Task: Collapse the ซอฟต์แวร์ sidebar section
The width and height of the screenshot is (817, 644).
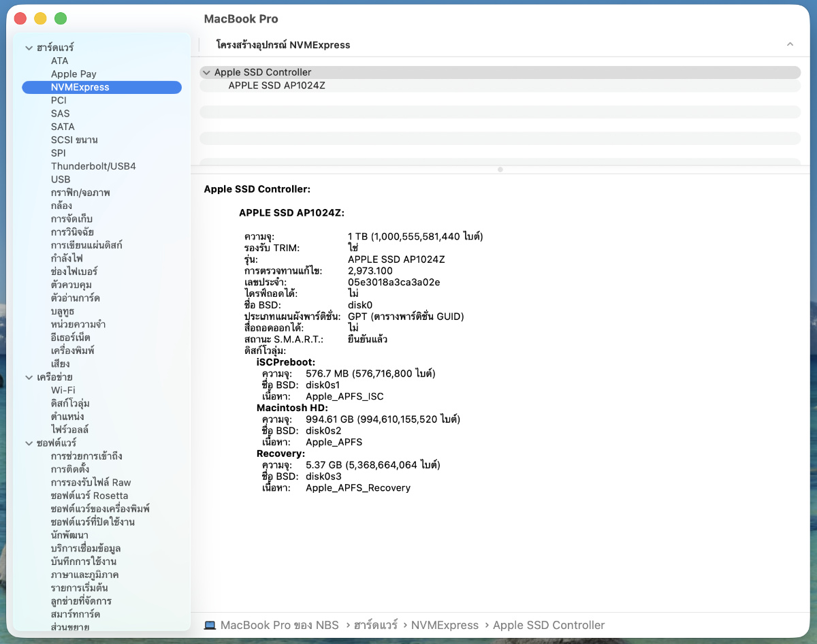Action: tap(29, 443)
